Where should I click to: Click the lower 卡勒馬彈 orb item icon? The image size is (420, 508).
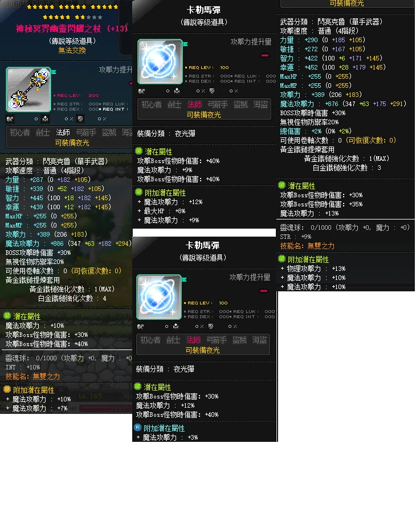[159, 297]
